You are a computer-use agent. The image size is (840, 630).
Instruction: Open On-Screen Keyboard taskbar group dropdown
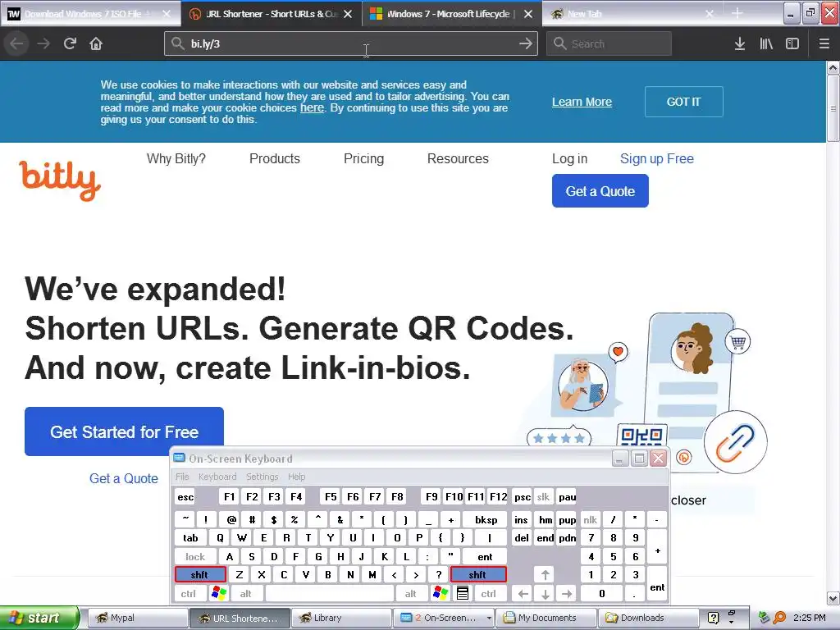point(489,618)
